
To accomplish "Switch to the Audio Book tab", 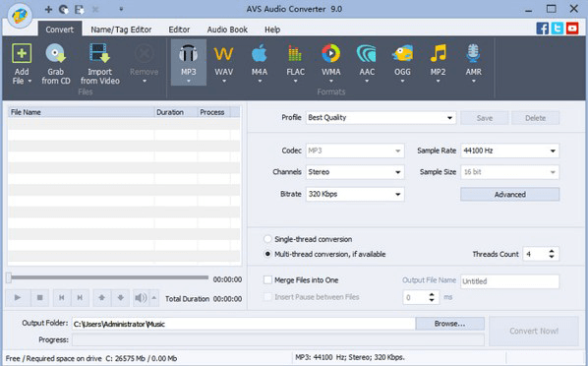I will 227,30.
